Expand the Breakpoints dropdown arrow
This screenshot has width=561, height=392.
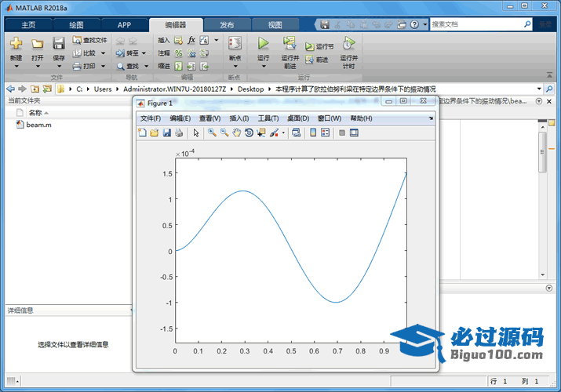pos(235,67)
